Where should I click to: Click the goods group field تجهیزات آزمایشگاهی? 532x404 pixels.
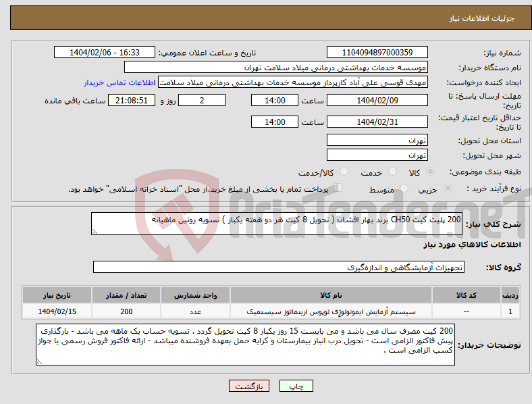(x=279, y=267)
